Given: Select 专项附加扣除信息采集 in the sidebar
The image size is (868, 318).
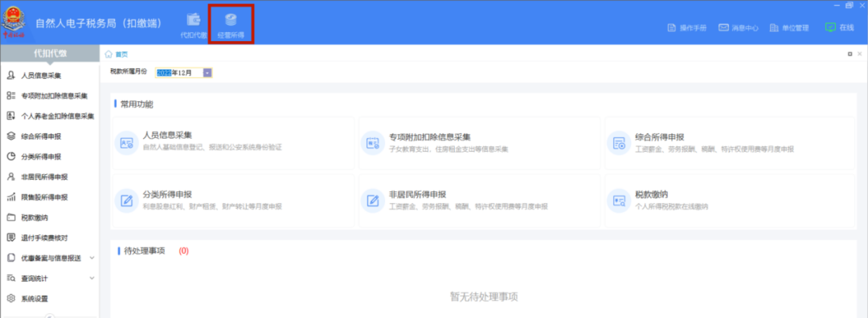Looking at the screenshot, I should point(50,96).
